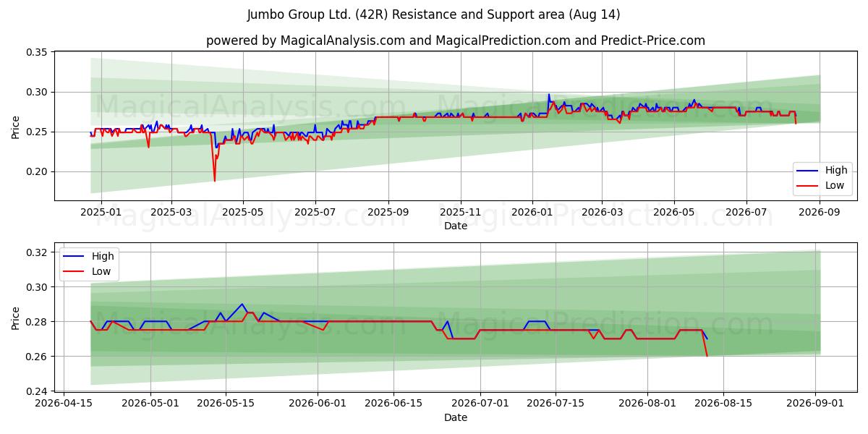Click the '2026-07' tick label
This screenshot has width=868, height=434.
click(x=746, y=212)
